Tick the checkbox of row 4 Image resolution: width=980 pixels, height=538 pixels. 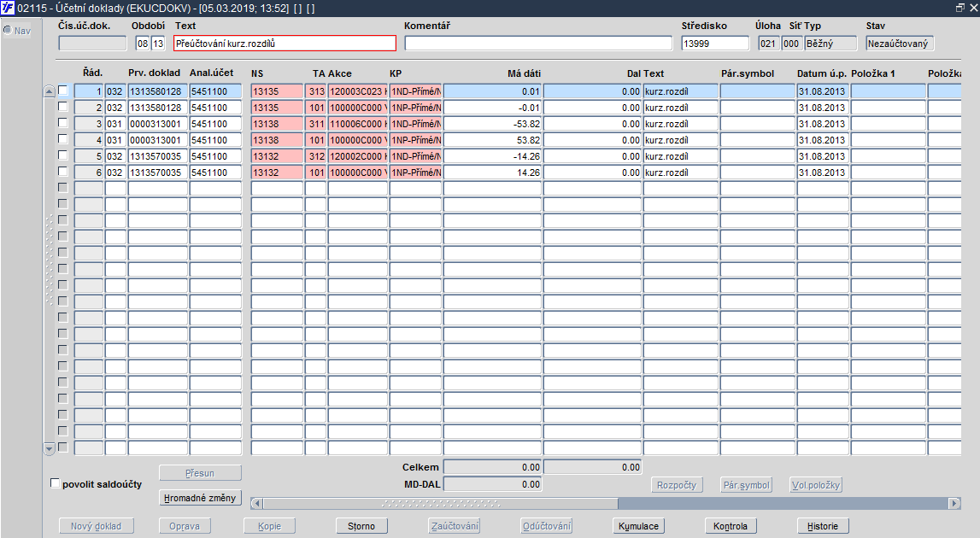pyautogui.click(x=63, y=139)
